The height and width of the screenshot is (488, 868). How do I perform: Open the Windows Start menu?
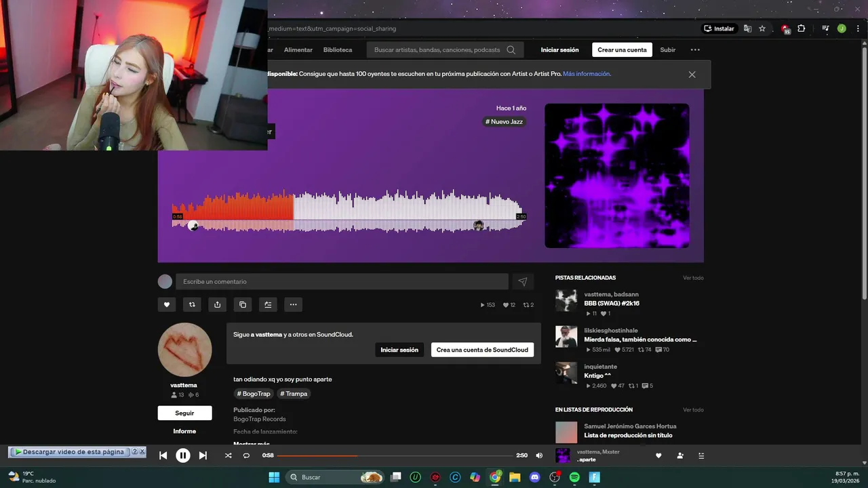click(274, 477)
